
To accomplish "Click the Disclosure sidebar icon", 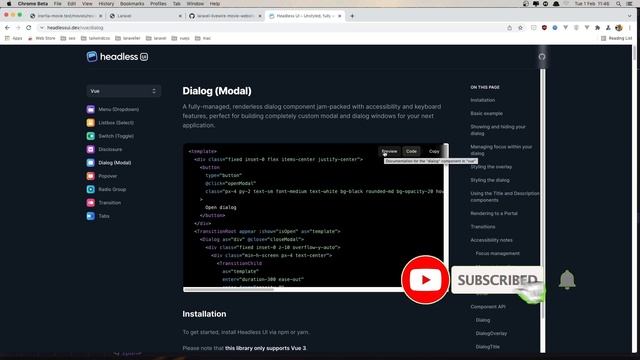I will (91, 149).
